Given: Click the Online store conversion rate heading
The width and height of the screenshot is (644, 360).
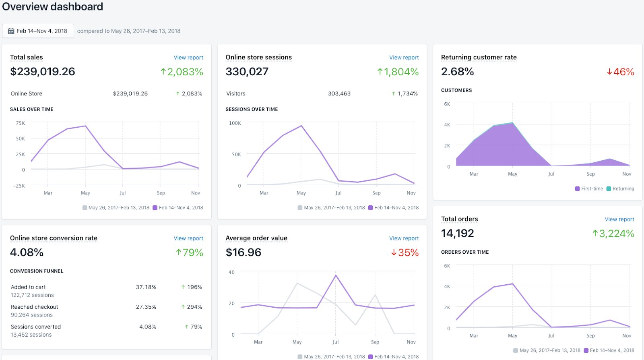Looking at the screenshot, I should (54, 238).
